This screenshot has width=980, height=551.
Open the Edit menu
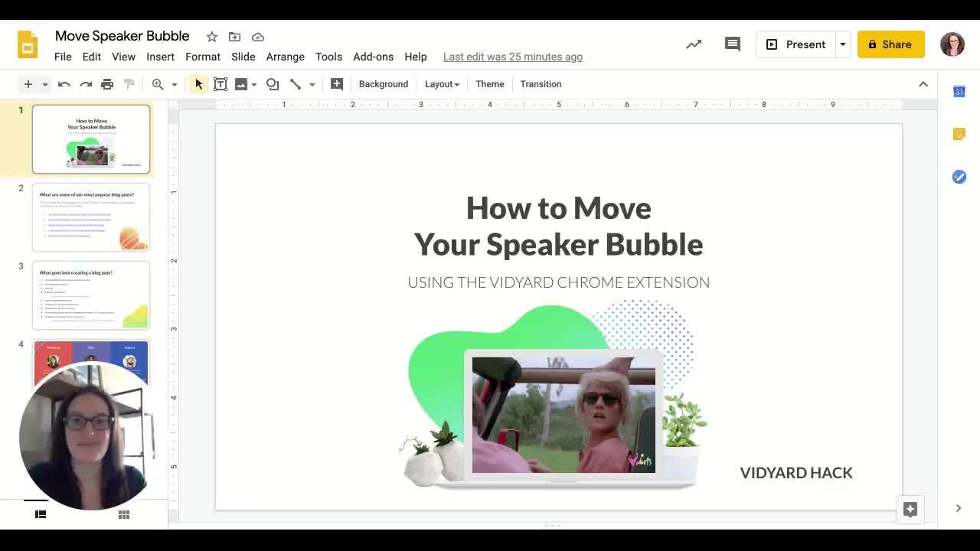92,57
